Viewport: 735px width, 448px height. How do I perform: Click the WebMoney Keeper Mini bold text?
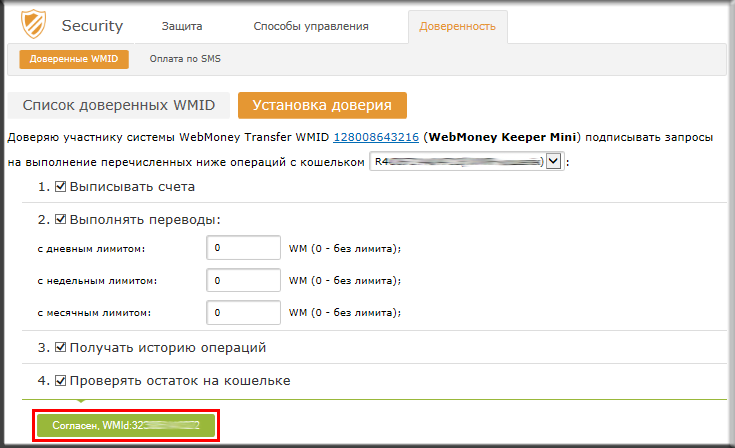502,137
